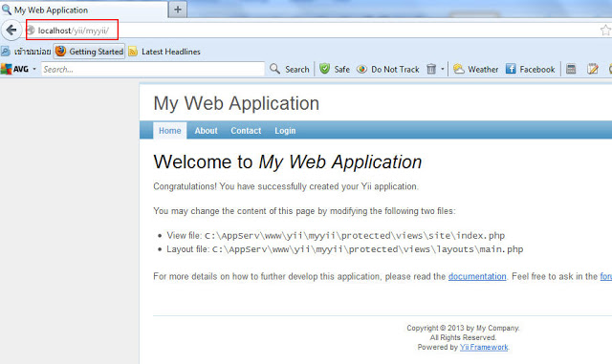This screenshot has height=364, width=612.
Task: Open the Latest Headlines feed bookmark
Action: coord(164,52)
